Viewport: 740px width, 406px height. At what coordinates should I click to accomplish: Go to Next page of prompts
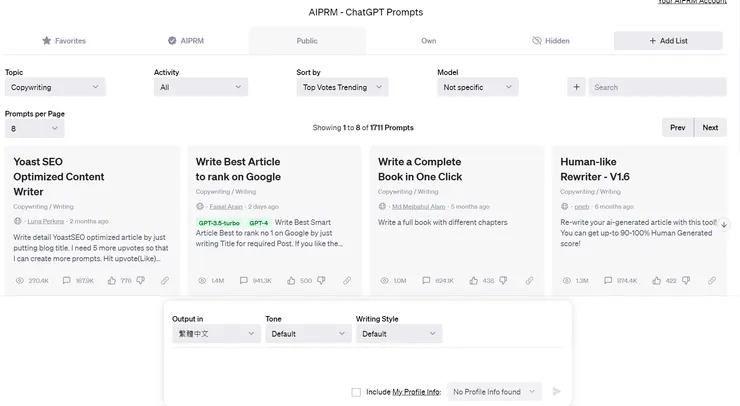[710, 127]
